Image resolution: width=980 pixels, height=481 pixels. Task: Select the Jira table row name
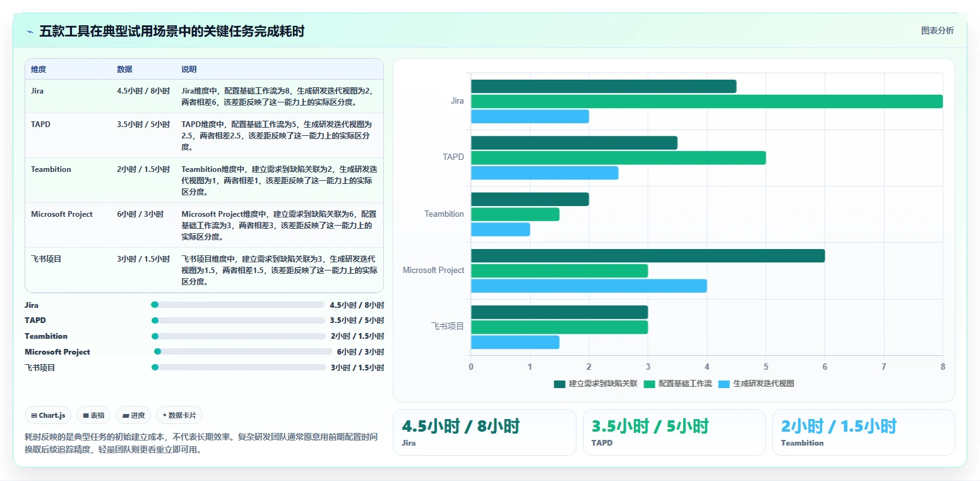coord(37,91)
